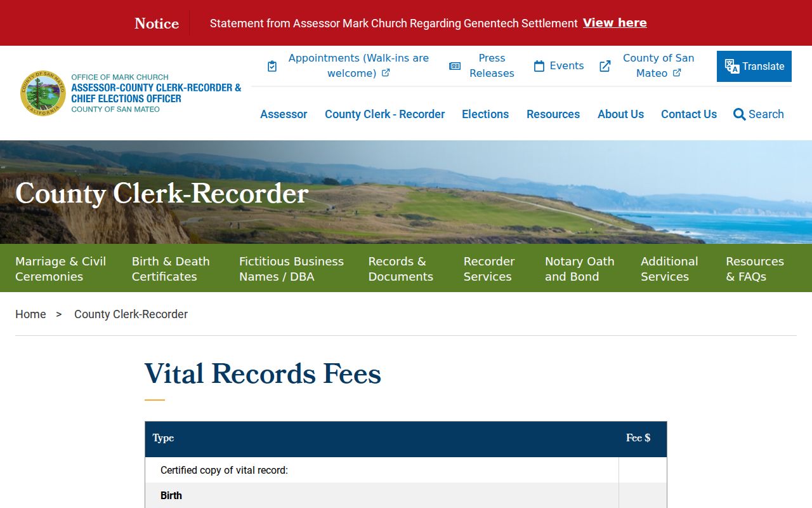The image size is (812, 508).
Task: Open the Press Releases link
Action: (492, 65)
